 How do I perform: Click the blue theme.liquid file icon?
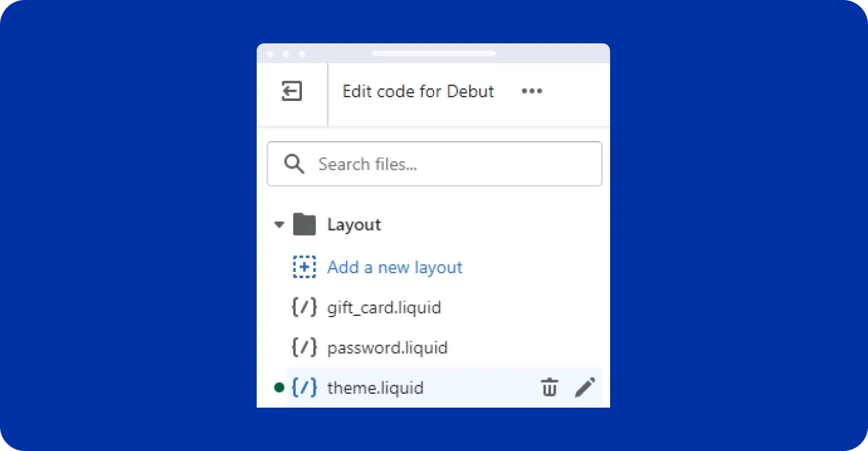coord(304,388)
